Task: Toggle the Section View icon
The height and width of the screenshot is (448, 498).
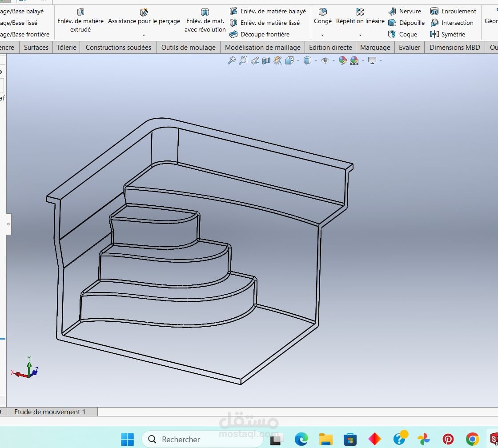Action: coord(266,60)
